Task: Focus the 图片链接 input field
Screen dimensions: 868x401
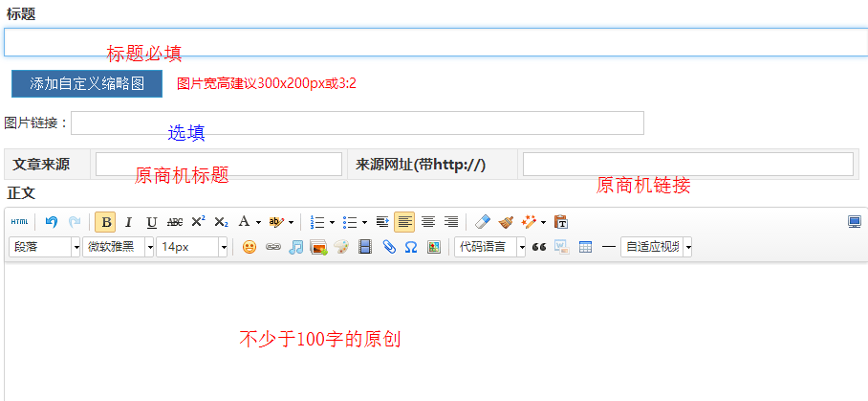Action: (358, 123)
